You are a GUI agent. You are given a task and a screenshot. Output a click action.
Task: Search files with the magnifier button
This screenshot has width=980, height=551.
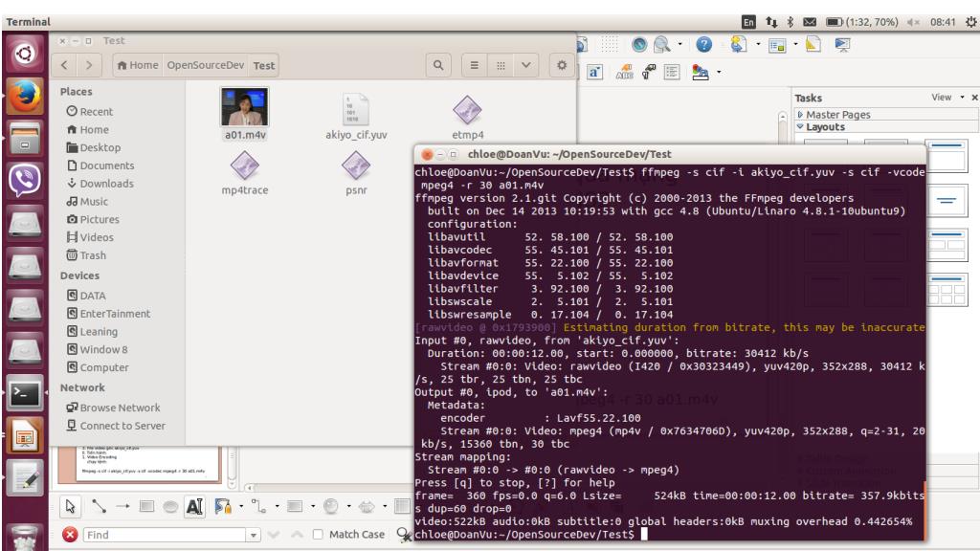(438, 65)
